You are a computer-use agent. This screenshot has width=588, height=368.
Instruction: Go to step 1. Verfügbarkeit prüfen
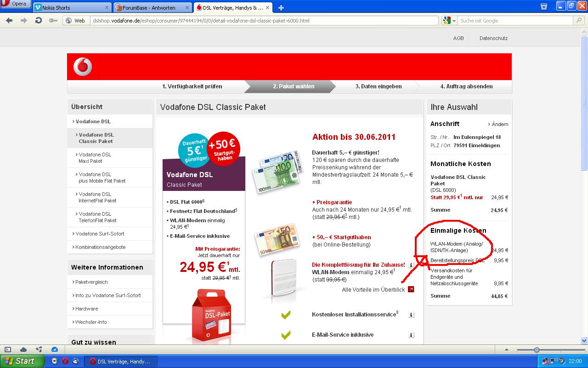(192, 86)
